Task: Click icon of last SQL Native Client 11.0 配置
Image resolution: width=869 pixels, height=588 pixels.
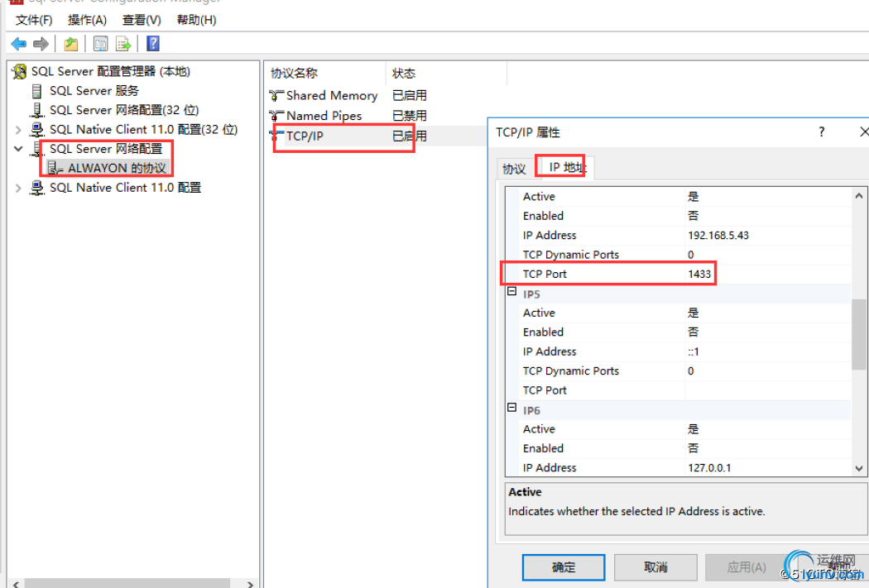Action: (36, 188)
